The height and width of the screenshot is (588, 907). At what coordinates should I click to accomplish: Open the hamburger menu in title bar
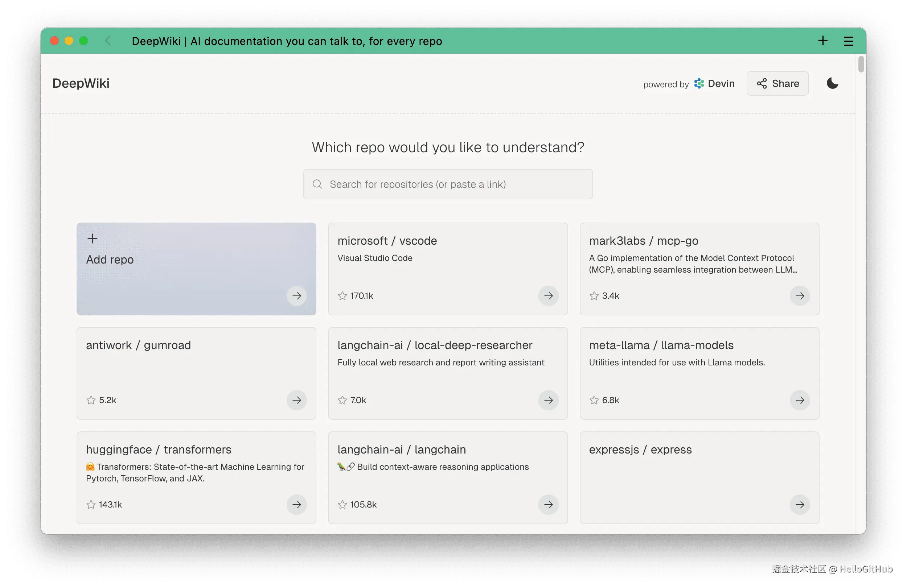pyautogui.click(x=848, y=41)
